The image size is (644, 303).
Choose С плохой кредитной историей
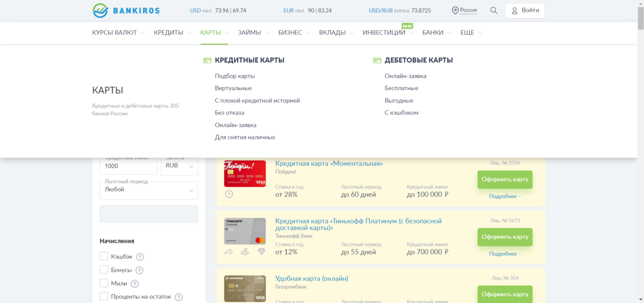click(257, 100)
